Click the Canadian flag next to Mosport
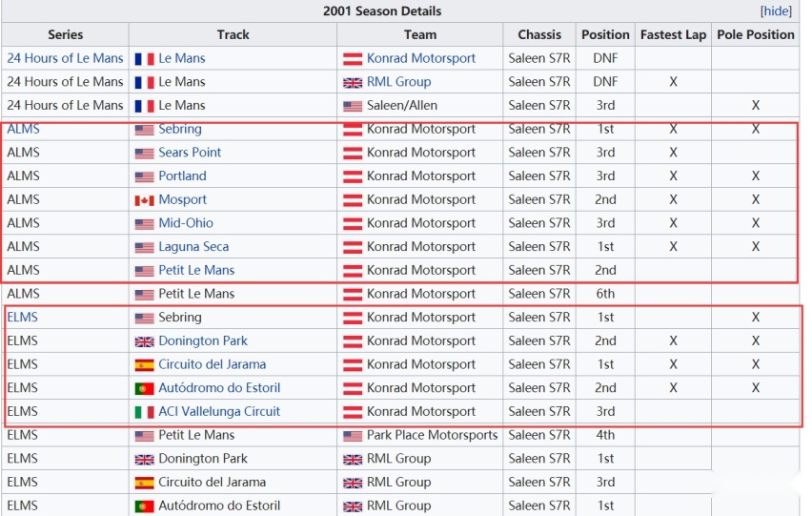Screen dimensions: 812x516 [x=145, y=200]
